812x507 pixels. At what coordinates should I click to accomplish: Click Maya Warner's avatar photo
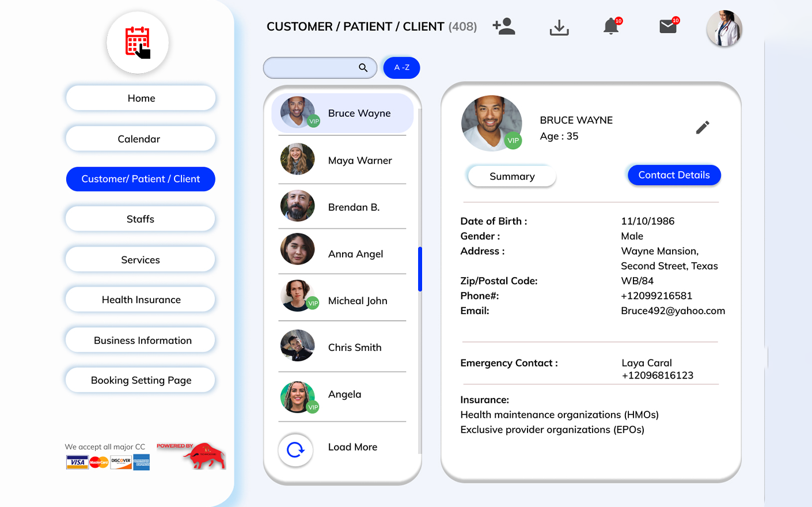pos(298,159)
